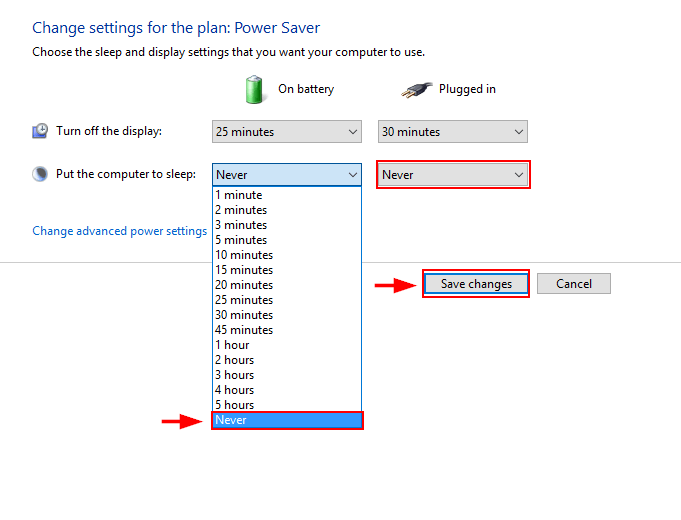The image size is (681, 520).
Task: Click the sleep moon icon
Action: click(x=40, y=174)
